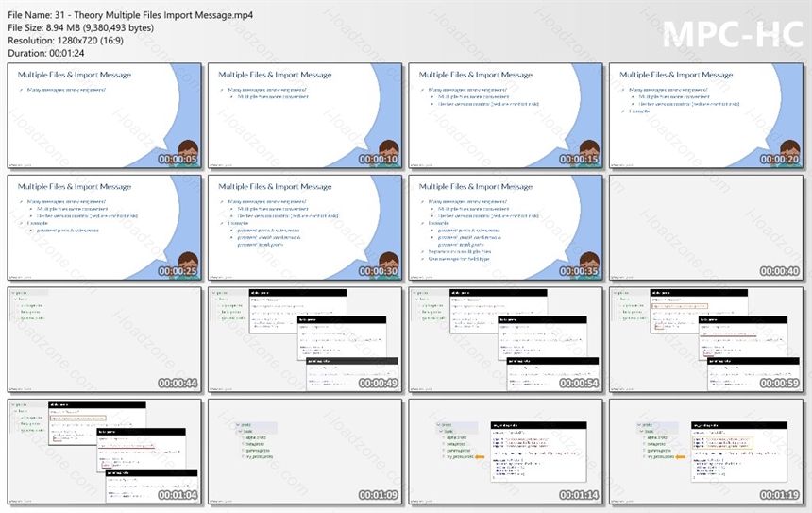Viewport: 812px width, 513px height.
Task: Select the 00:00:59 thumbnail timestamp
Action: tap(779, 384)
